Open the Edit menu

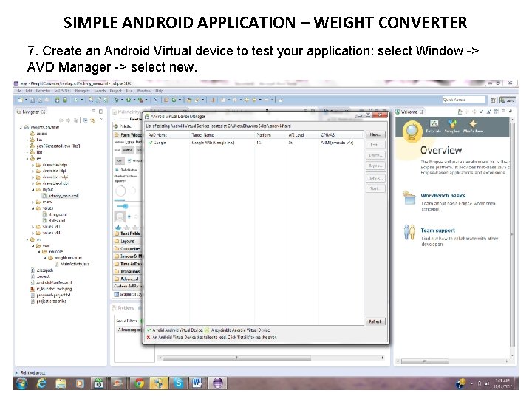click(29, 91)
